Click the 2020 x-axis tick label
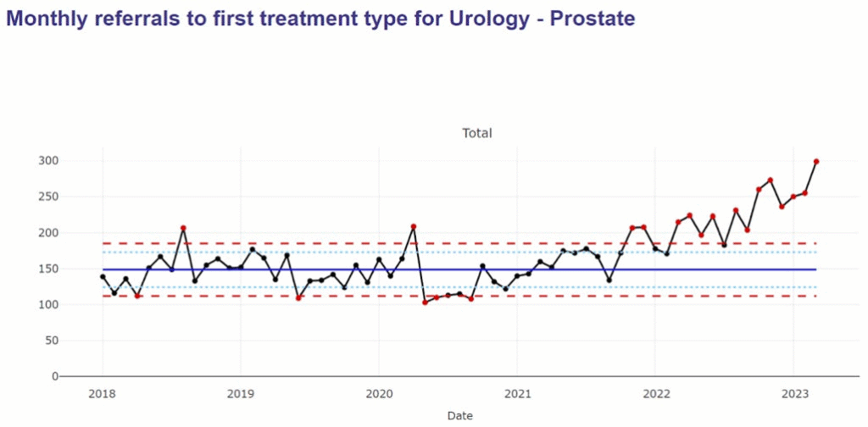868x427 pixels. [x=378, y=393]
